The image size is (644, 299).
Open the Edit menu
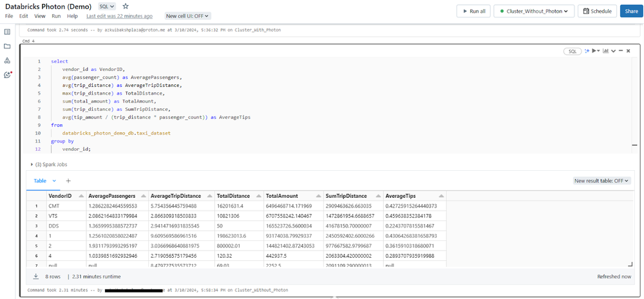pos(23,16)
